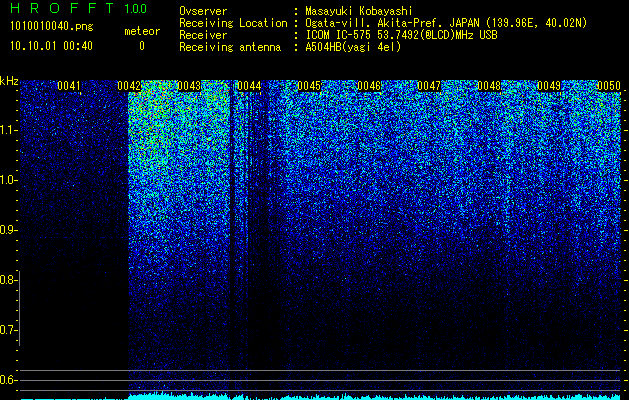Click the 0046 time marker
The image size is (629, 400).
[369, 86]
